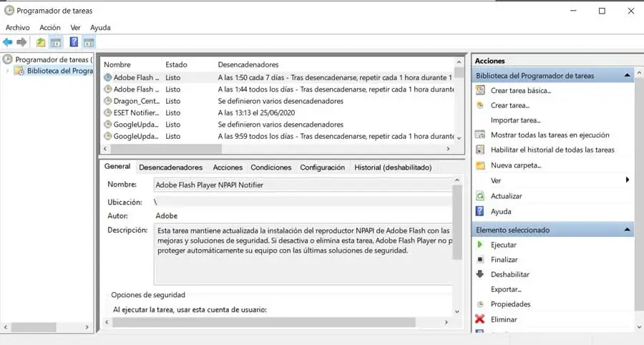This screenshot has height=345, width=644.
Task: Select the task with trigger 'A las 1:44 todos los días'
Action: tap(278, 89)
